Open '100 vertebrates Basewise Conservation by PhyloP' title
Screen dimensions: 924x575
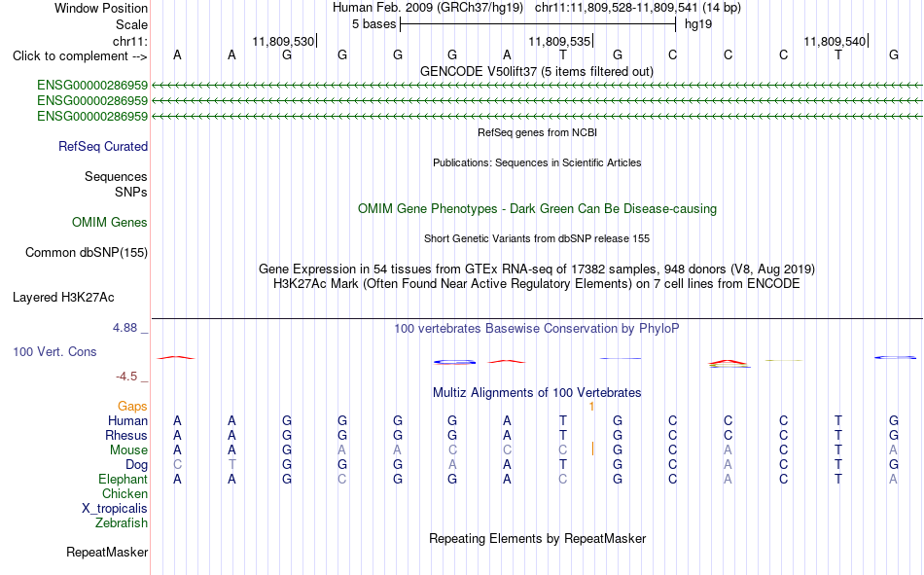pyautogui.click(x=537, y=329)
